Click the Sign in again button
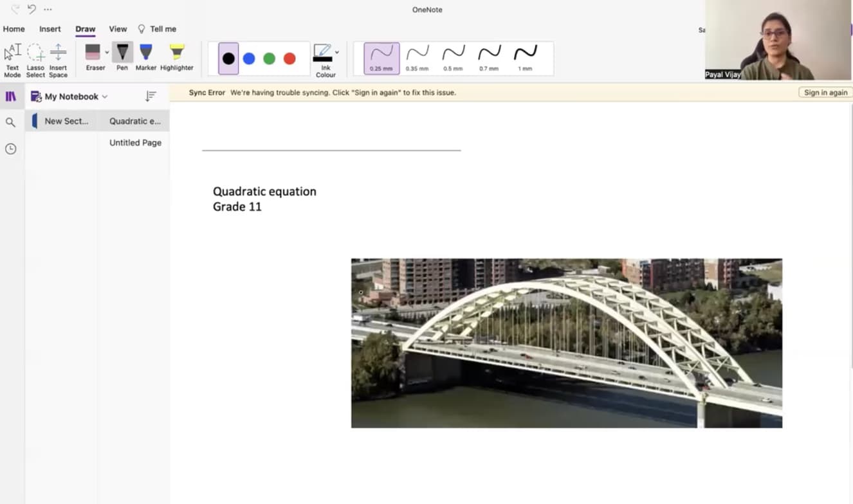853x504 pixels. click(825, 93)
